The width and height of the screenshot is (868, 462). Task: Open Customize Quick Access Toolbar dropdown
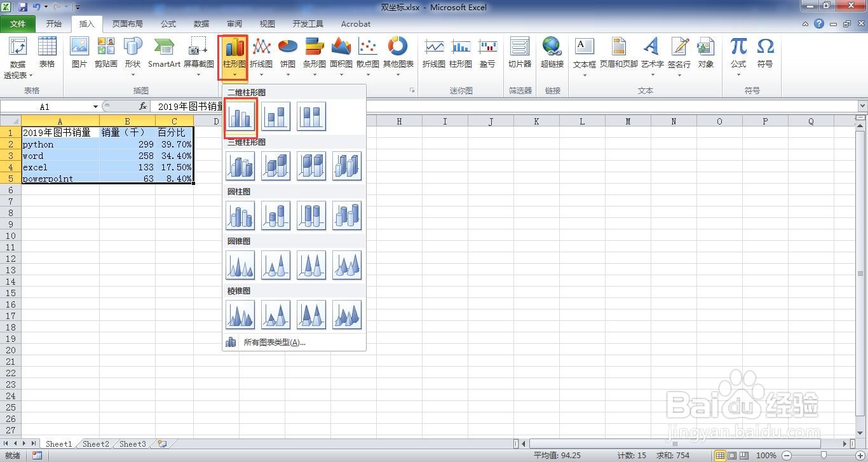pyautogui.click(x=78, y=8)
